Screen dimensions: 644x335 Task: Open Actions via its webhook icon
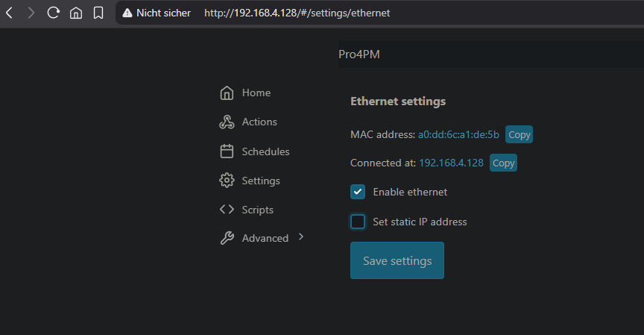(x=227, y=122)
